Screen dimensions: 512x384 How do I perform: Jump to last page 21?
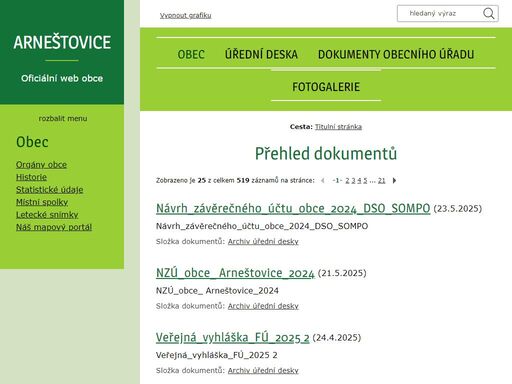tap(382, 181)
